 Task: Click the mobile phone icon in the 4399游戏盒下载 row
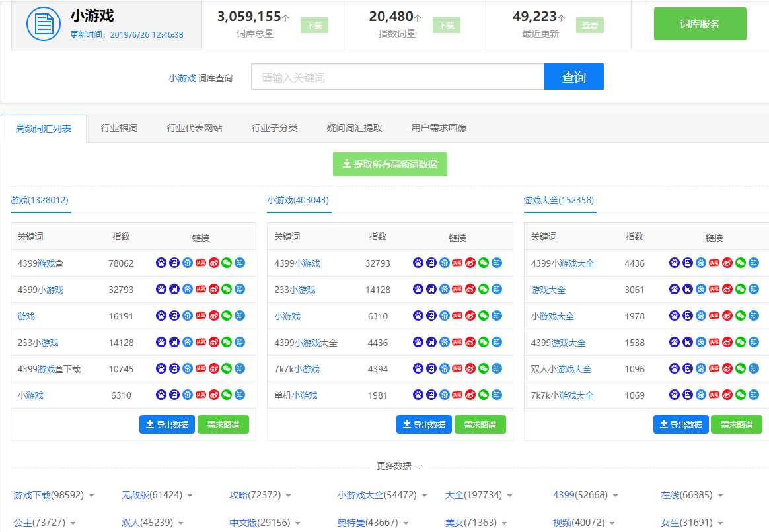pos(174,368)
